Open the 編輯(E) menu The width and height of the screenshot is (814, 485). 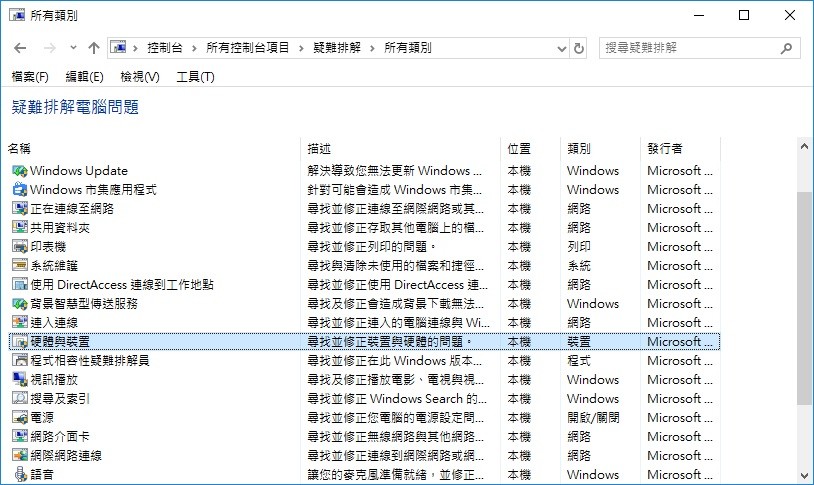(85, 77)
